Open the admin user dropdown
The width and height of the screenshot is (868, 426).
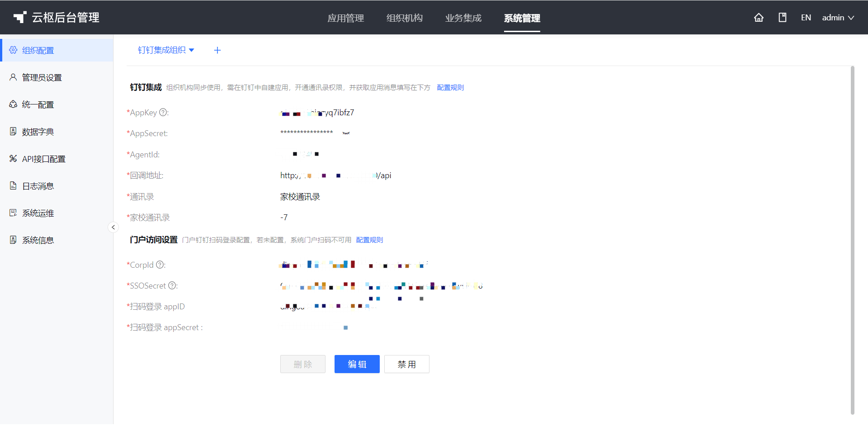coord(838,18)
